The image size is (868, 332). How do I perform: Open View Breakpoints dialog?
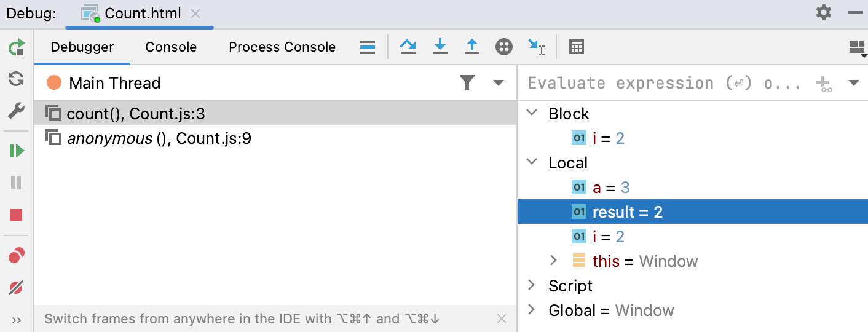(17, 255)
